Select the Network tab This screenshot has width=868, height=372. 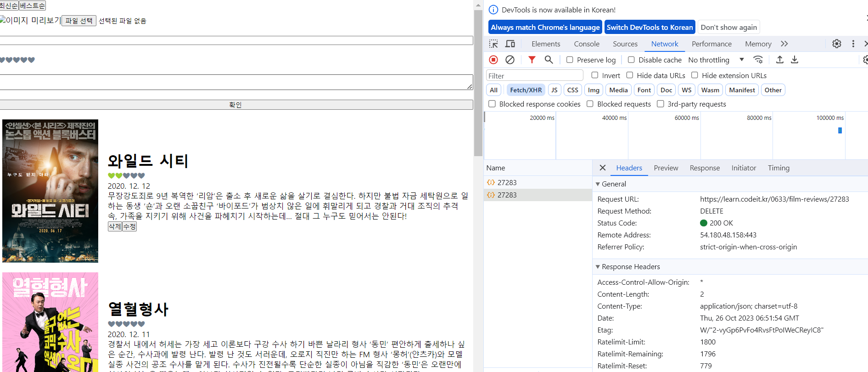tap(665, 44)
